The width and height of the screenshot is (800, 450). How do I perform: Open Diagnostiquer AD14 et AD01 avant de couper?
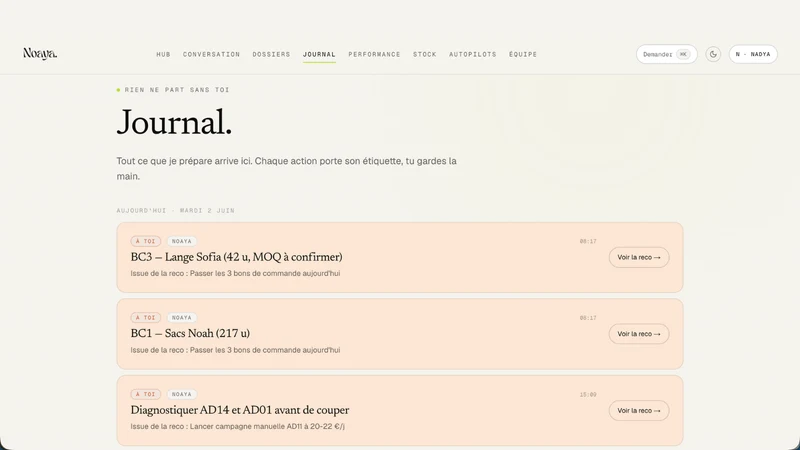[x=240, y=410]
